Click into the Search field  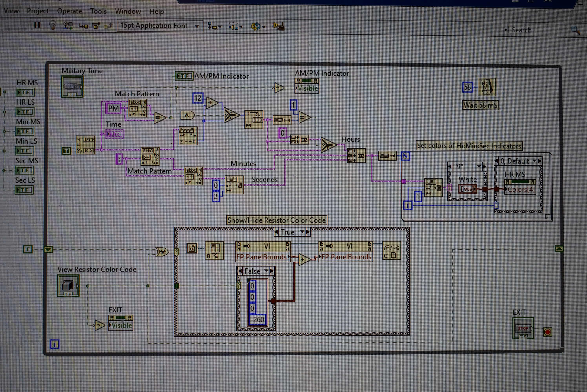(x=538, y=30)
